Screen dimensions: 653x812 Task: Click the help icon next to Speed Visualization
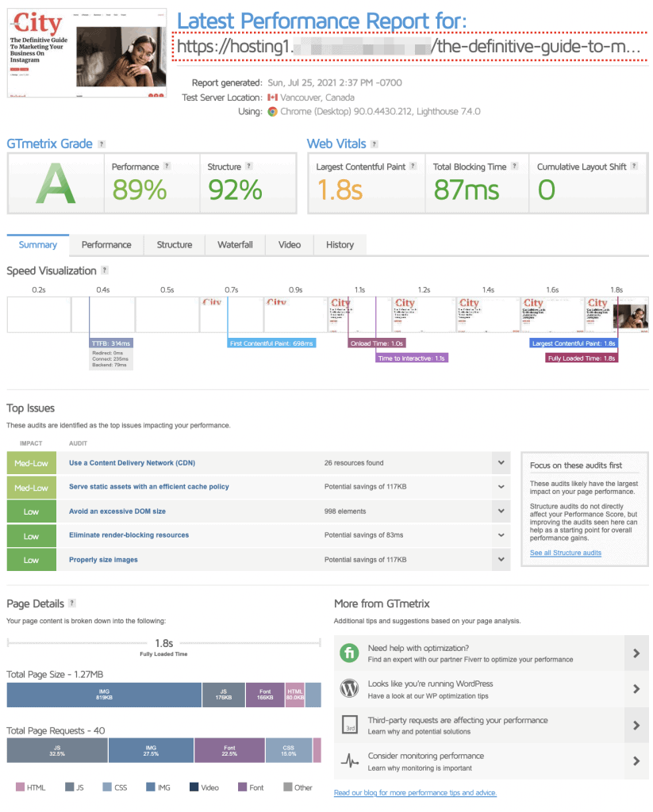(105, 271)
